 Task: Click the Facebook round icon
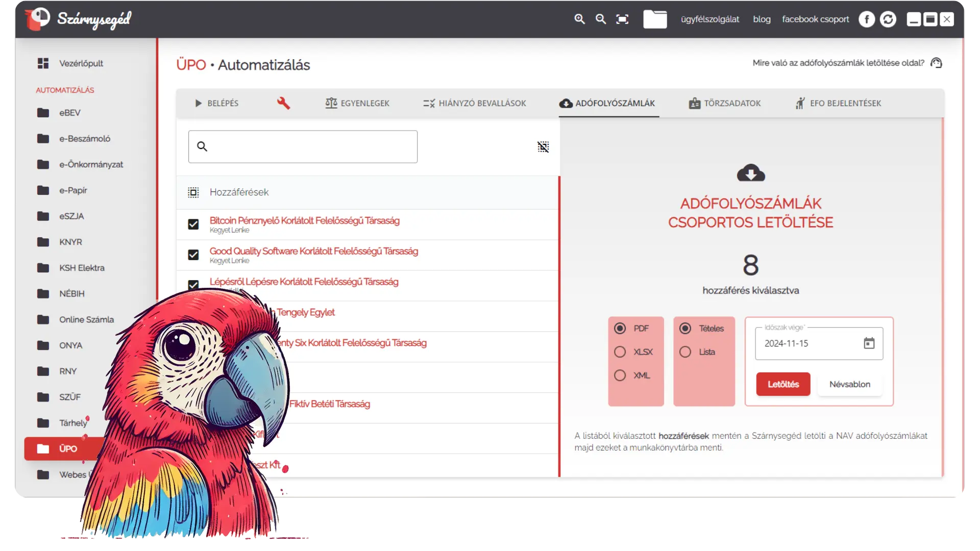(x=866, y=19)
